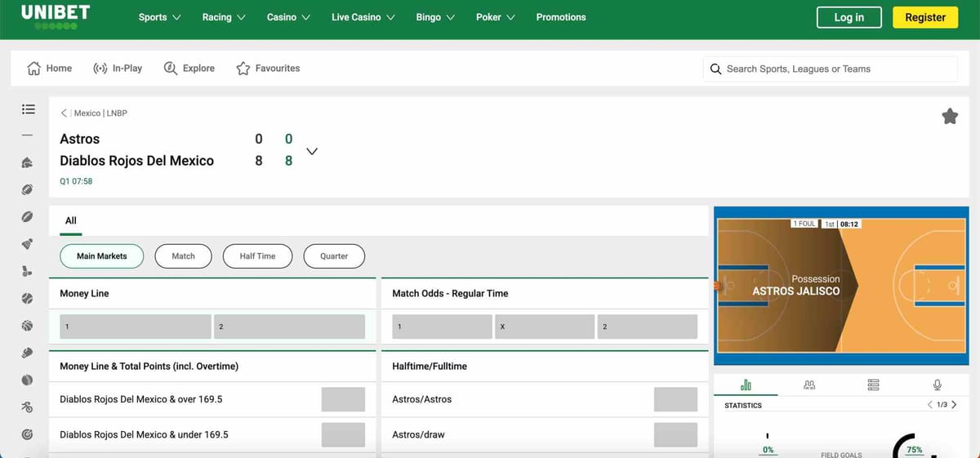
Task: Expand the score details chevron
Action: [x=311, y=151]
